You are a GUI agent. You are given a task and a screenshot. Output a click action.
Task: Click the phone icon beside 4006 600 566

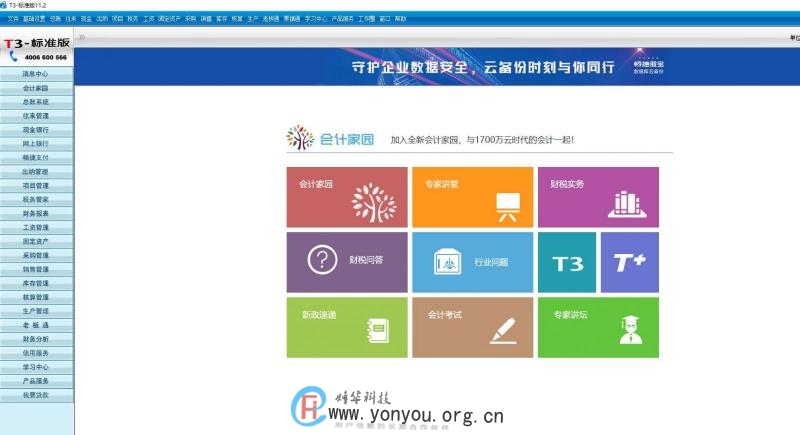[x=13, y=57]
